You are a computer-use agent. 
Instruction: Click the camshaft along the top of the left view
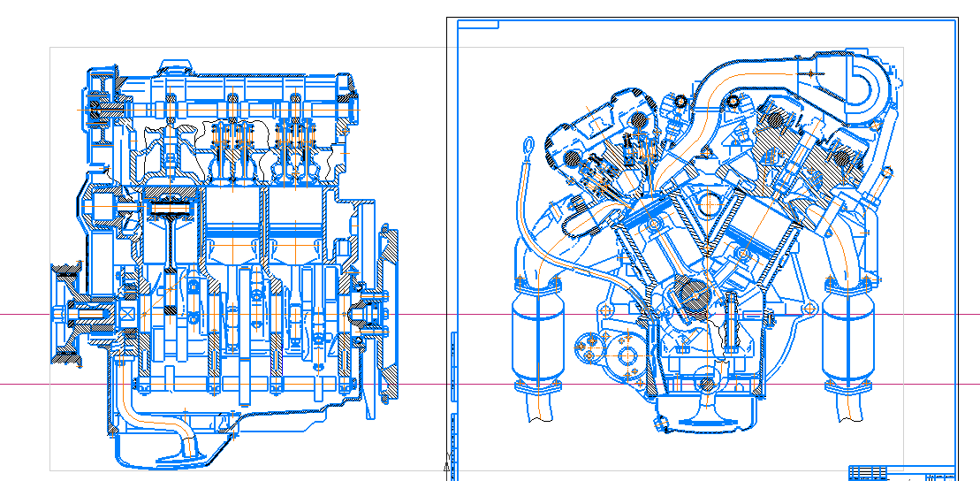click(x=221, y=108)
